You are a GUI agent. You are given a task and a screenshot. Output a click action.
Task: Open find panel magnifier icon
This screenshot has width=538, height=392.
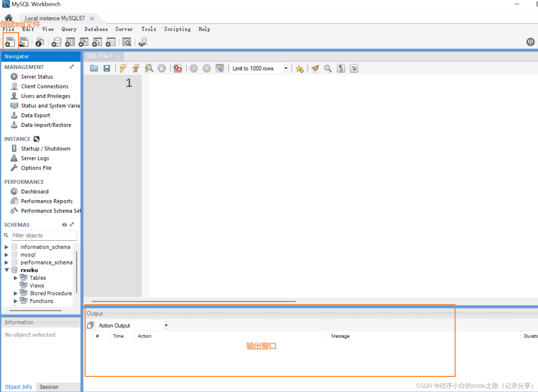tap(328, 68)
